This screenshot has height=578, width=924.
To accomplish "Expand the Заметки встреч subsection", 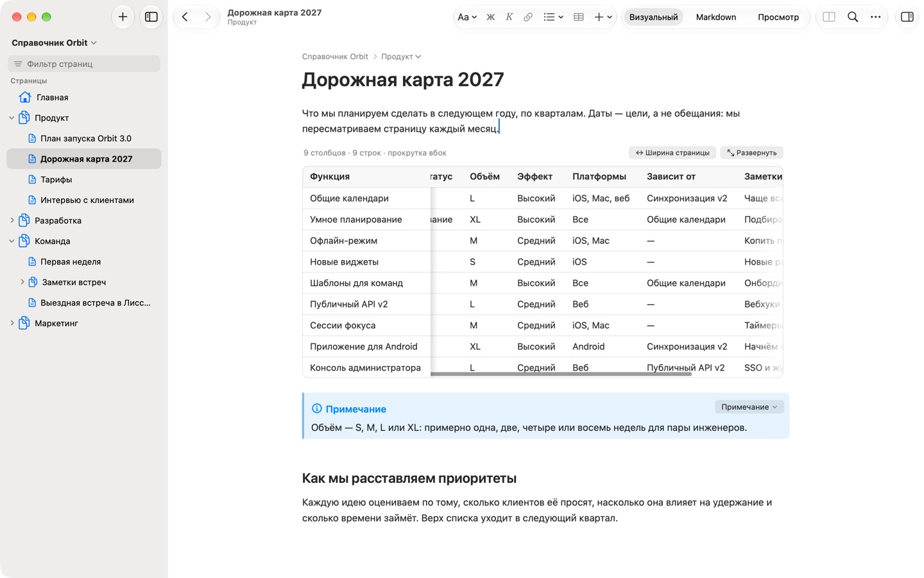I will pyautogui.click(x=22, y=283).
